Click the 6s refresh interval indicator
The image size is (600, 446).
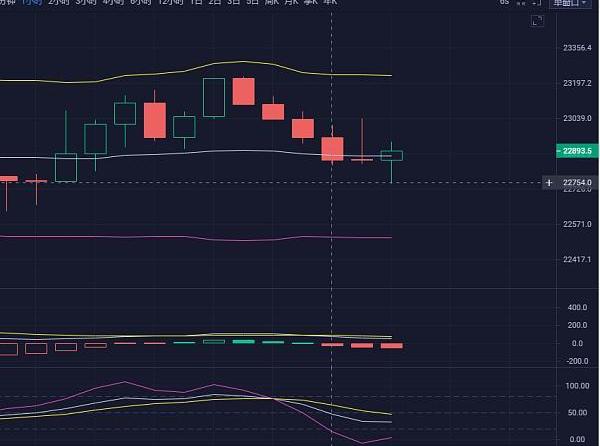(505, 3)
